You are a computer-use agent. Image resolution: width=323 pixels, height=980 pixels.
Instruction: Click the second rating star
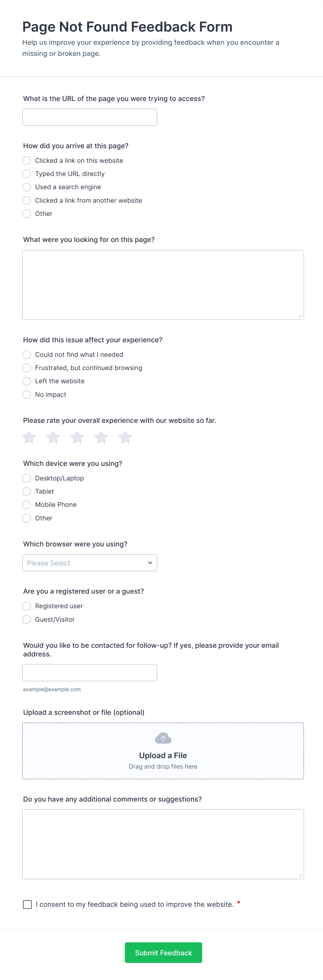click(53, 437)
